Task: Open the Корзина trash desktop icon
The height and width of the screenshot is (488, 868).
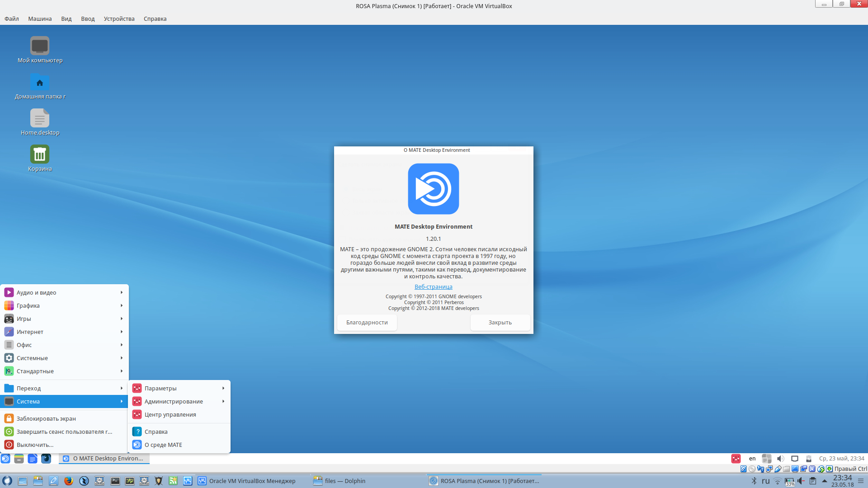Action: coord(40,155)
